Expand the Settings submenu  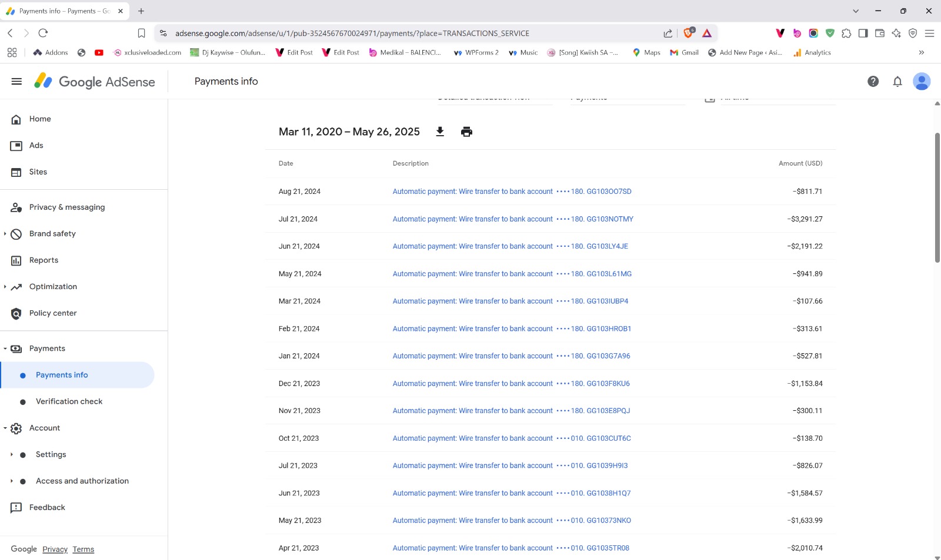tap(11, 455)
